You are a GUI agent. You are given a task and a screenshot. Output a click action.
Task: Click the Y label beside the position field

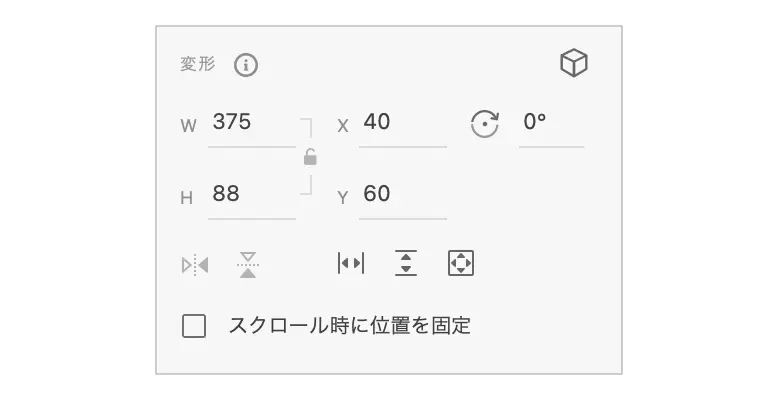pyautogui.click(x=342, y=198)
